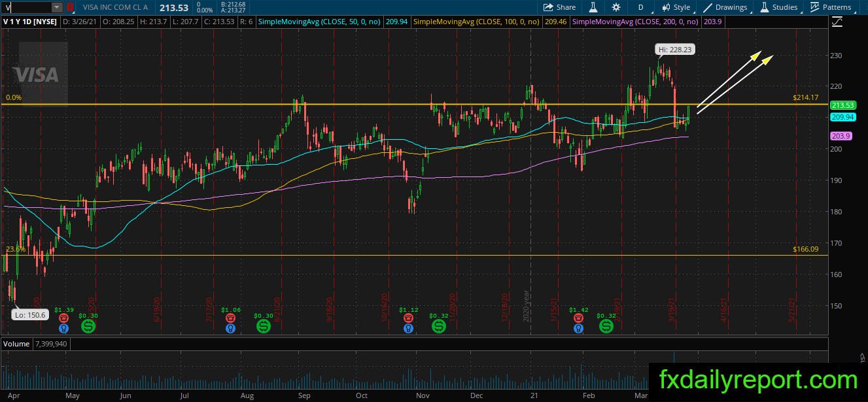Click the volume value 7,399,940
This screenshot has width=868, height=402.
click(x=50, y=343)
